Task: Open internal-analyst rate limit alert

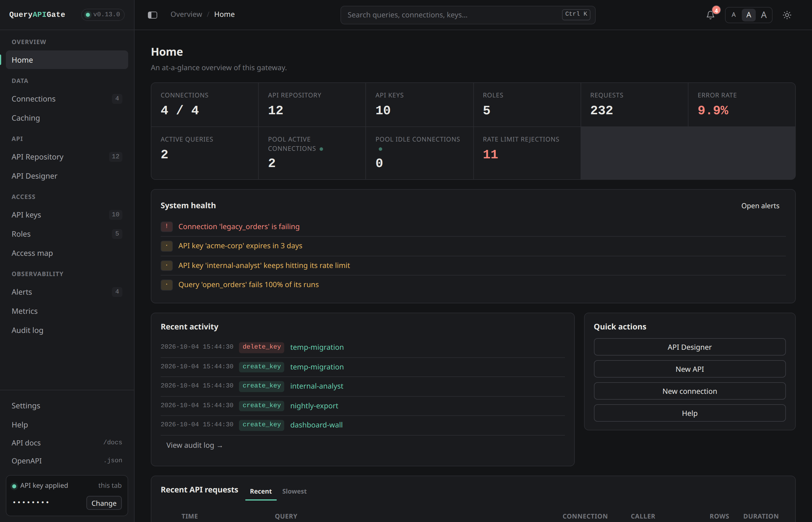Action: coord(264,265)
